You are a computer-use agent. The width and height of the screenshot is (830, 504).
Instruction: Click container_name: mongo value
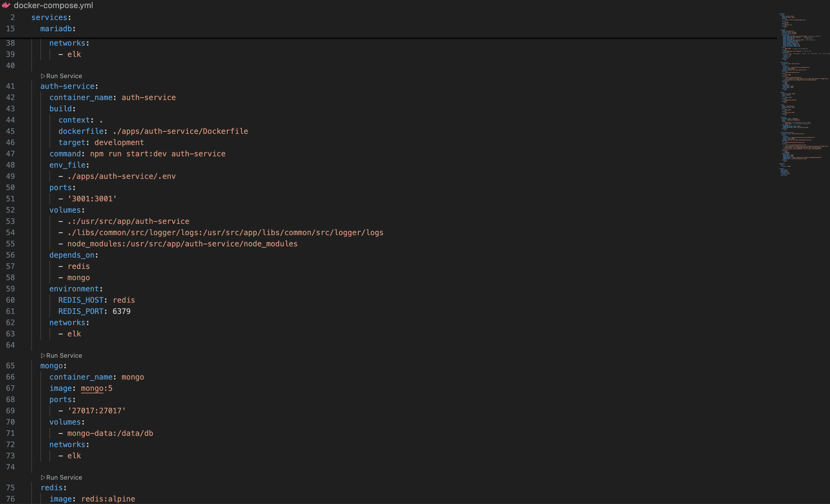[x=133, y=377]
